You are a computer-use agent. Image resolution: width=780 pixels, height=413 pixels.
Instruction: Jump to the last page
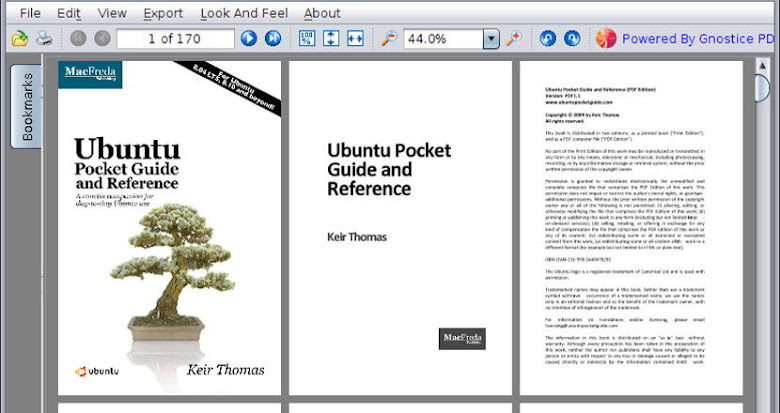pyautogui.click(x=273, y=38)
